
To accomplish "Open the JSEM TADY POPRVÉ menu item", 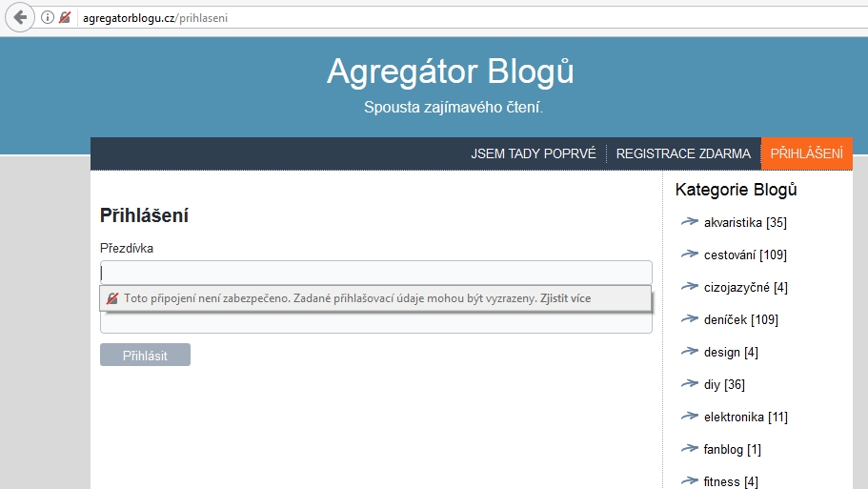I will [533, 153].
